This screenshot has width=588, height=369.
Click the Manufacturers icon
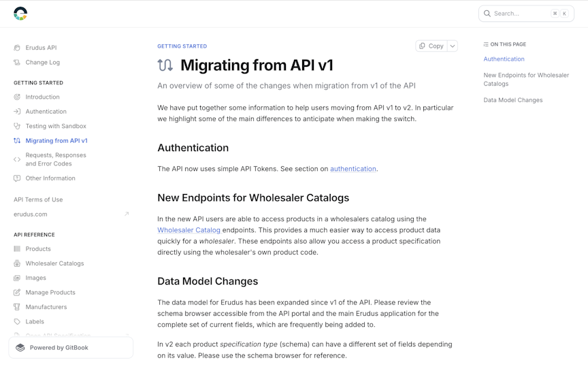(17, 307)
